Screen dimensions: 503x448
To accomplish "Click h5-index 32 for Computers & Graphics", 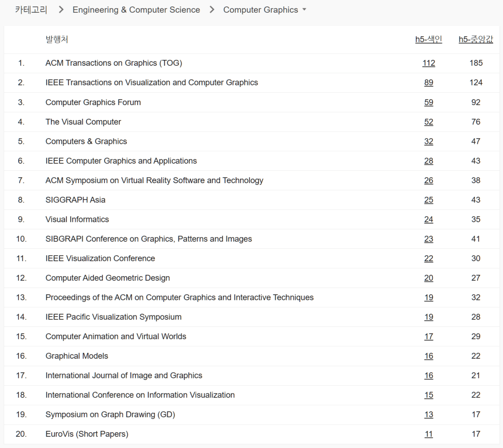I will [x=428, y=141].
